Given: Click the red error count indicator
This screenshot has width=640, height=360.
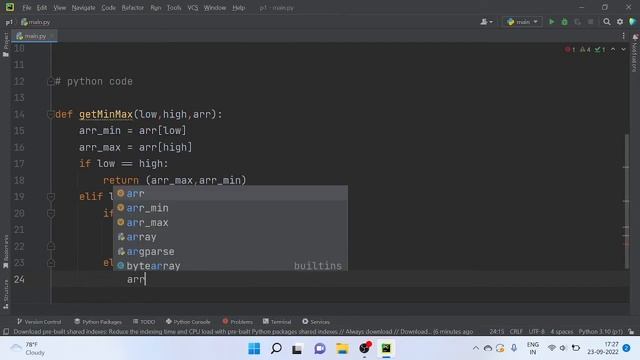Looking at the screenshot, I should (570, 49).
